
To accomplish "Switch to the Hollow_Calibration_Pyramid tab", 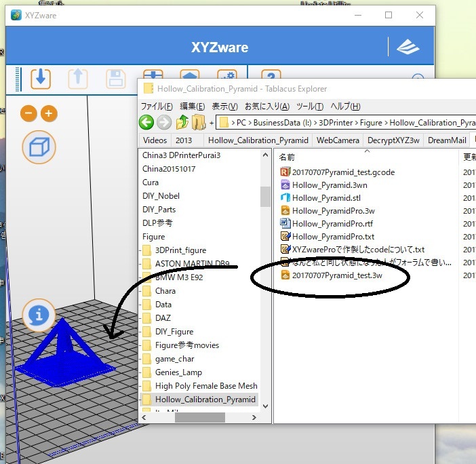I will click(258, 140).
